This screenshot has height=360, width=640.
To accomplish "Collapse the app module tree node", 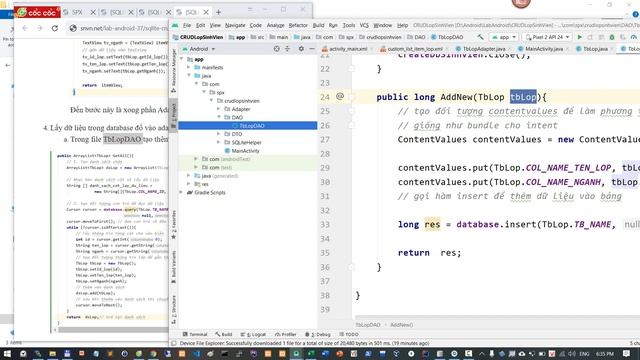I will click(182, 59).
